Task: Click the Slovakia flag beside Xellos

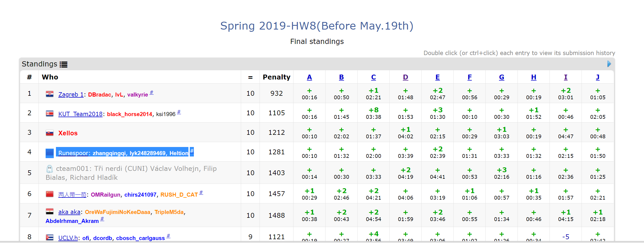Action: pos(49,133)
